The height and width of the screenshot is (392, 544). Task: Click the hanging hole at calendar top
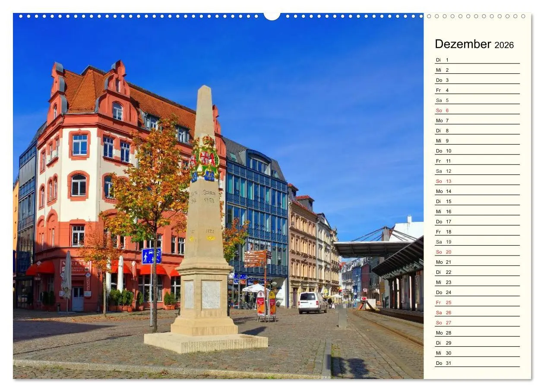[x=272, y=17]
